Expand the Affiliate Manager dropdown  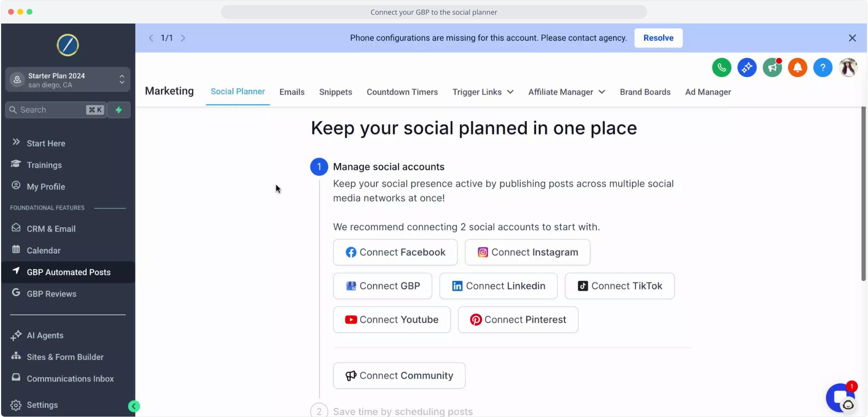click(x=566, y=92)
